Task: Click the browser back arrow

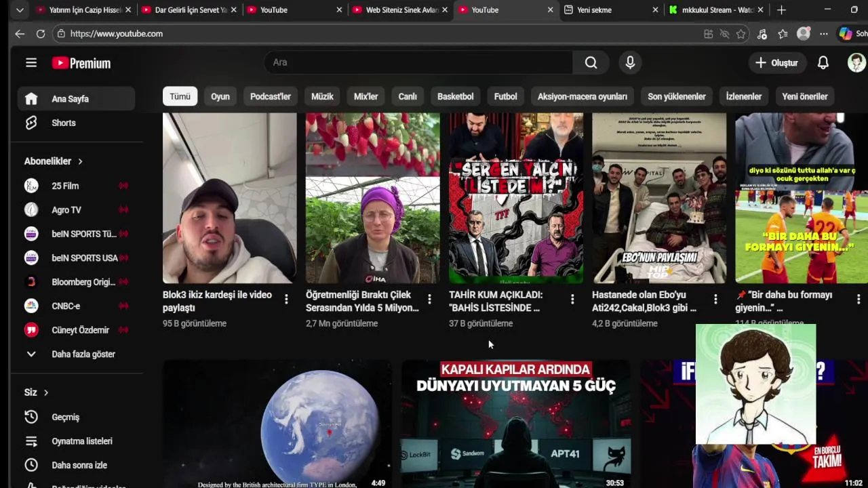Action: point(20,34)
